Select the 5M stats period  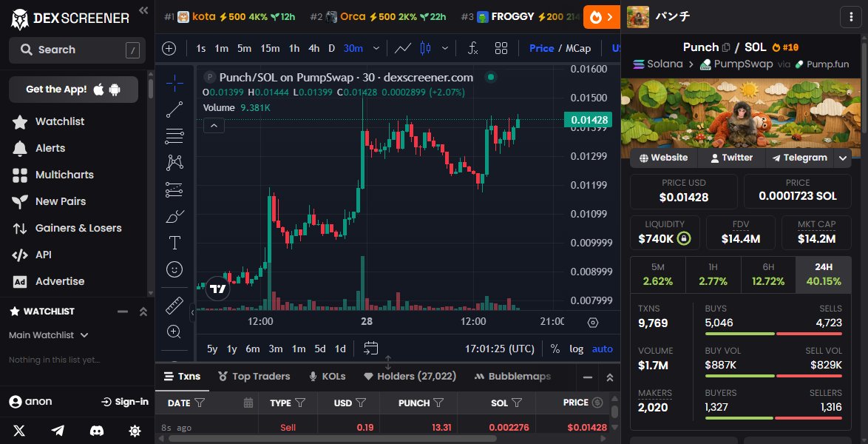pyautogui.click(x=657, y=275)
